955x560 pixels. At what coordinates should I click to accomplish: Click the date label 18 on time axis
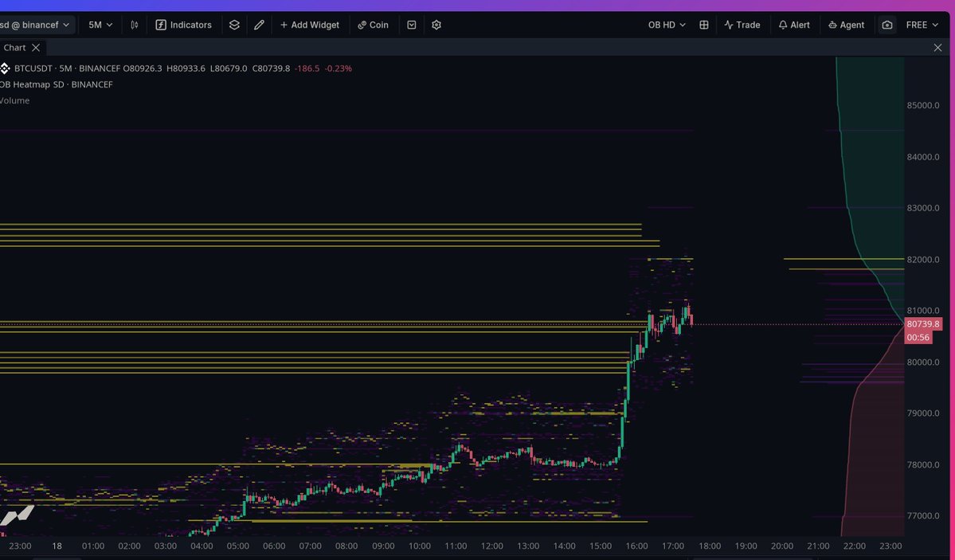click(x=57, y=546)
